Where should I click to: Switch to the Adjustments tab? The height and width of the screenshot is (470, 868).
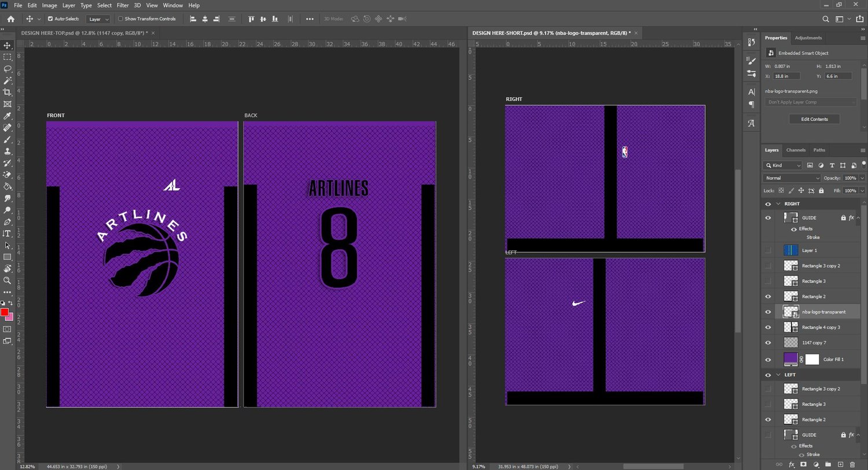tap(808, 38)
